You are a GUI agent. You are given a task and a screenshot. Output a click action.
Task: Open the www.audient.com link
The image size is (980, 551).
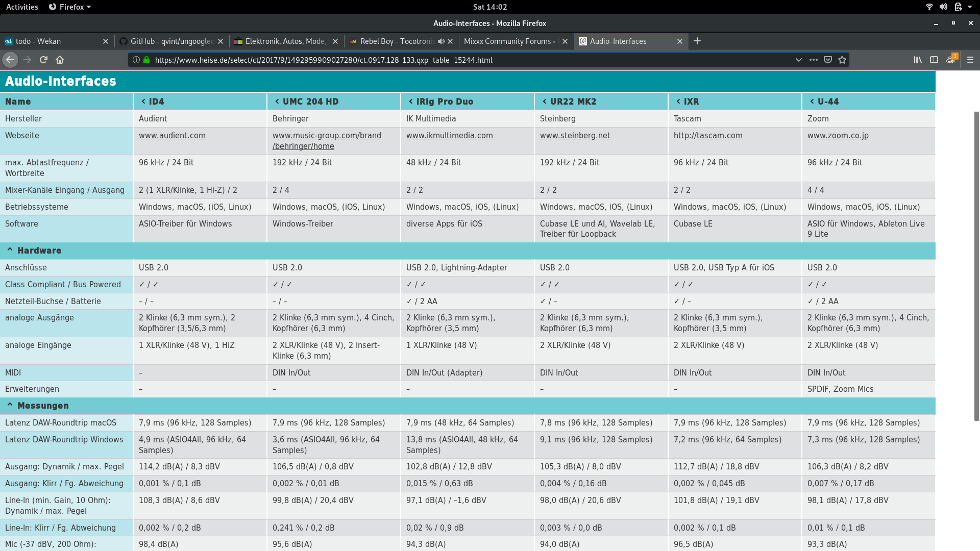[172, 136]
